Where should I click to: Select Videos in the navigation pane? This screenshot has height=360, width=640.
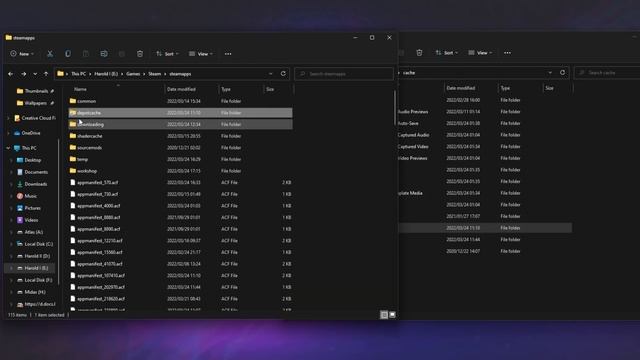tap(31, 220)
